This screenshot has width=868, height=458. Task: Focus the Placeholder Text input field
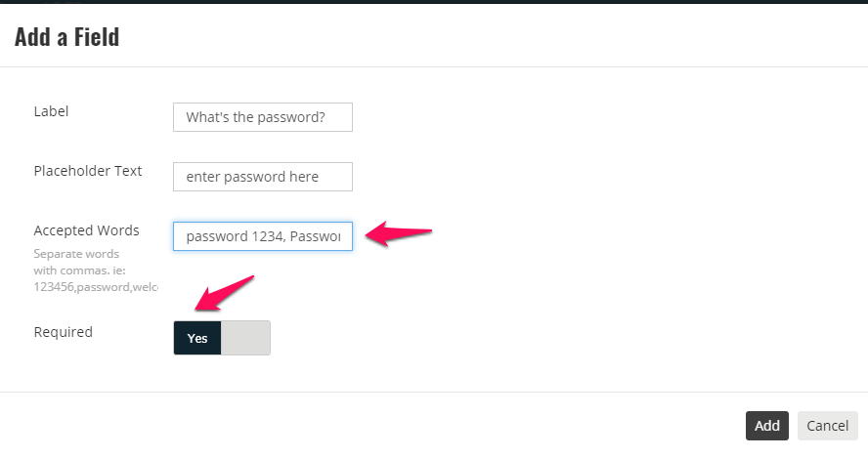click(262, 177)
